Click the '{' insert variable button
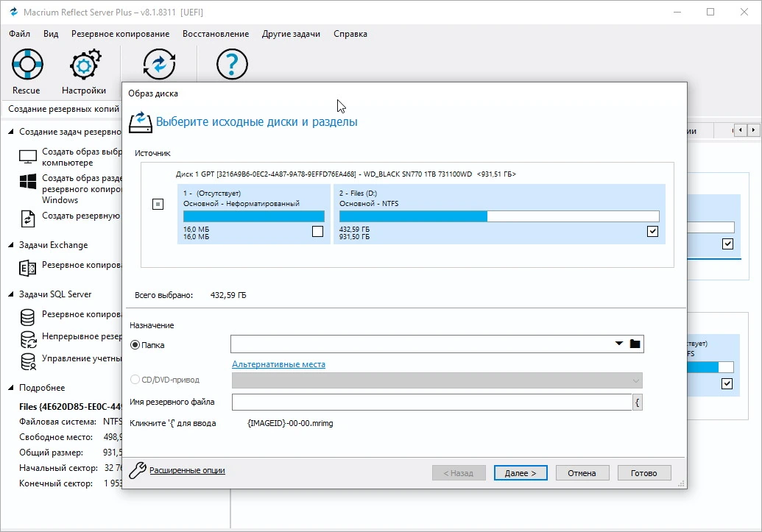This screenshot has width=762, height=532. [637, 402]
